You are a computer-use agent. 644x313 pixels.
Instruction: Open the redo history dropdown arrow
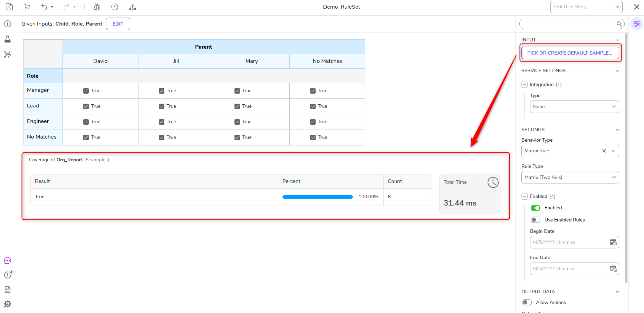(74, 7)
